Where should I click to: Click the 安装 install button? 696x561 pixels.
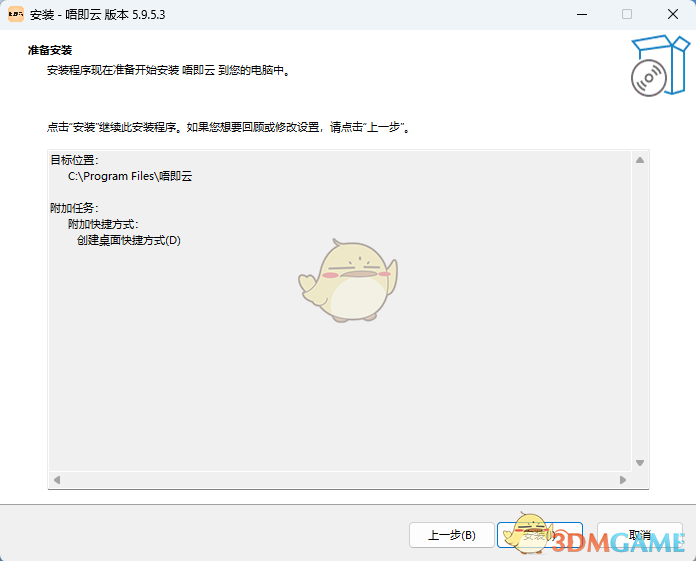[x=540, y=535]
